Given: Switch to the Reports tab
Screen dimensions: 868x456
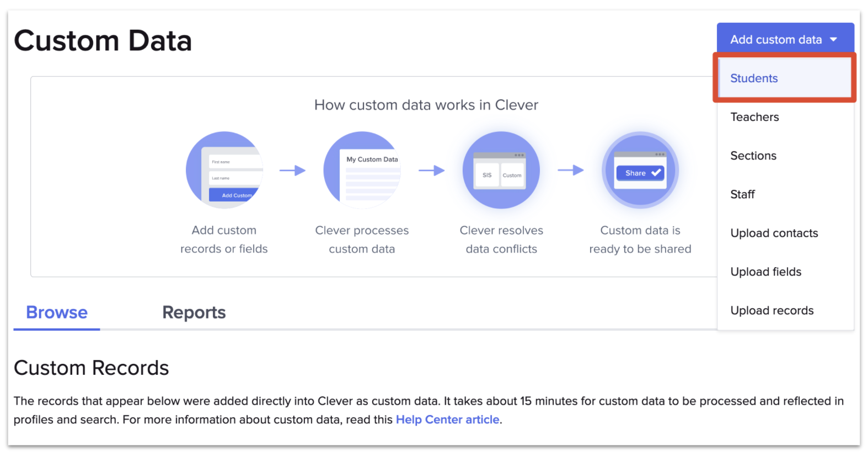Looking at the screenshot, I should 194,312.
